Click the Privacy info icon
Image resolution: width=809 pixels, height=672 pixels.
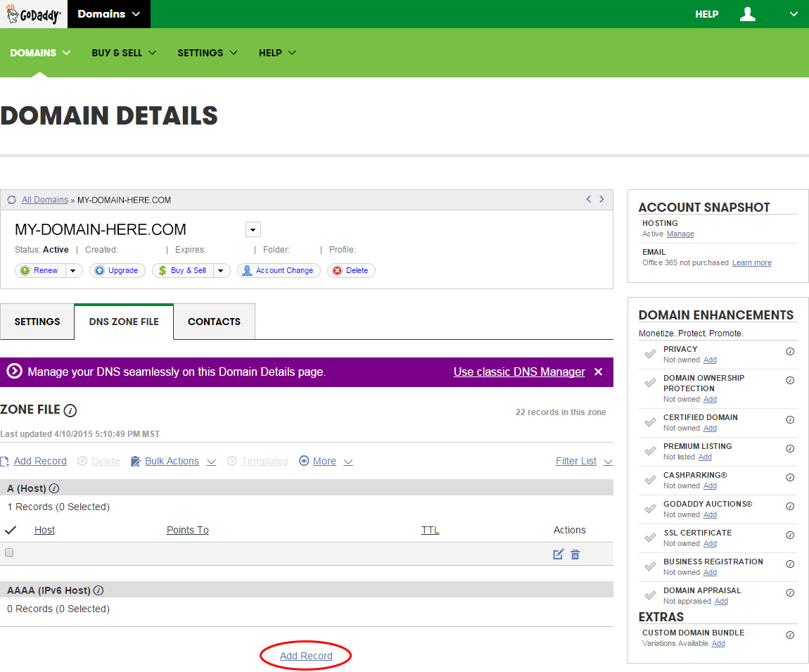pos(790,352)
